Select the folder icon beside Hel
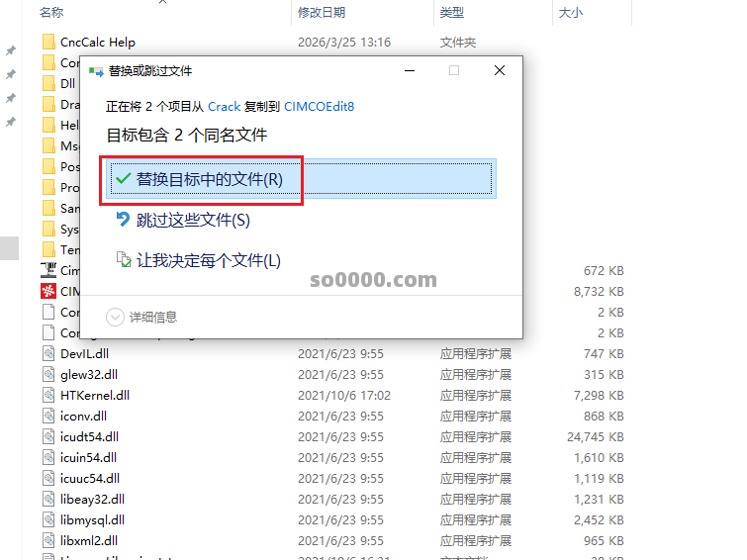 pyautogui.click(x=48, y=125)
